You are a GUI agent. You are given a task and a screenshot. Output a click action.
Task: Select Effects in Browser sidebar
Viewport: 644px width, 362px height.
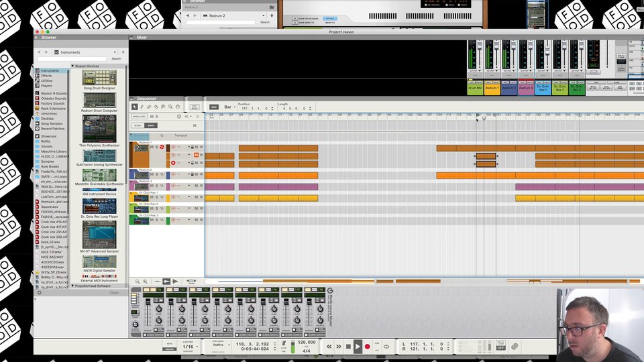46,76
